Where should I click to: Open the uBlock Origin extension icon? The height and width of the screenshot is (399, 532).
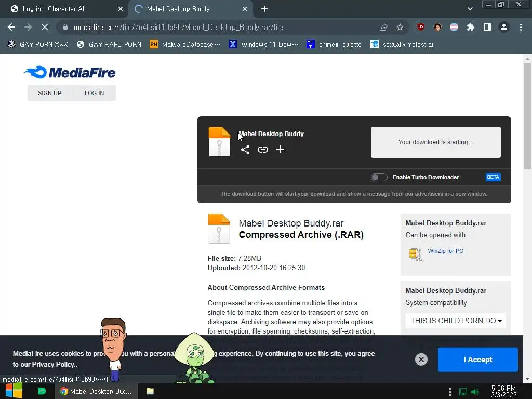coord(421,27)
